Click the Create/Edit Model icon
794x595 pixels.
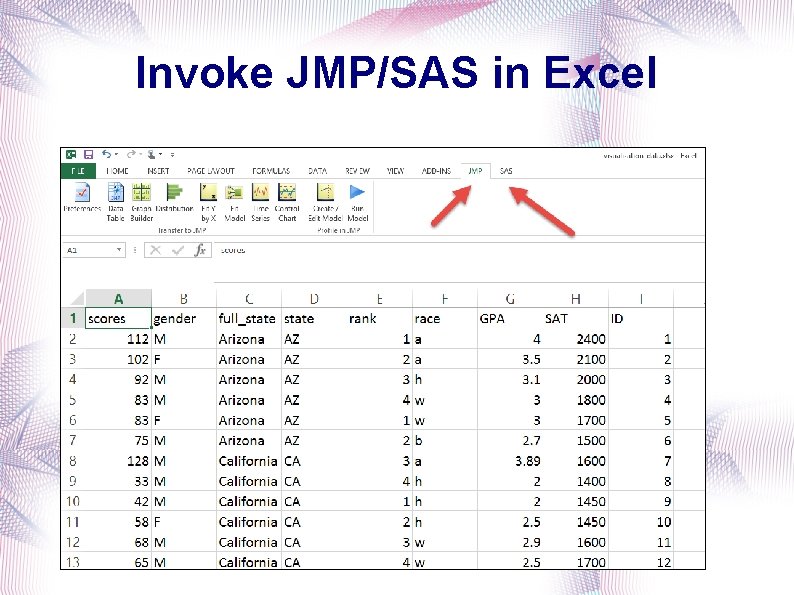tap(325, 203)
